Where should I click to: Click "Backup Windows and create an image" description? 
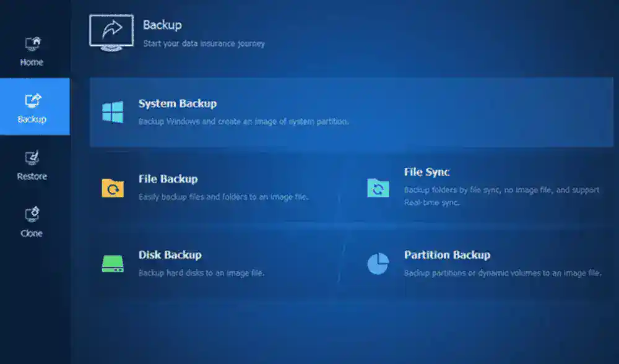point(243,121)
